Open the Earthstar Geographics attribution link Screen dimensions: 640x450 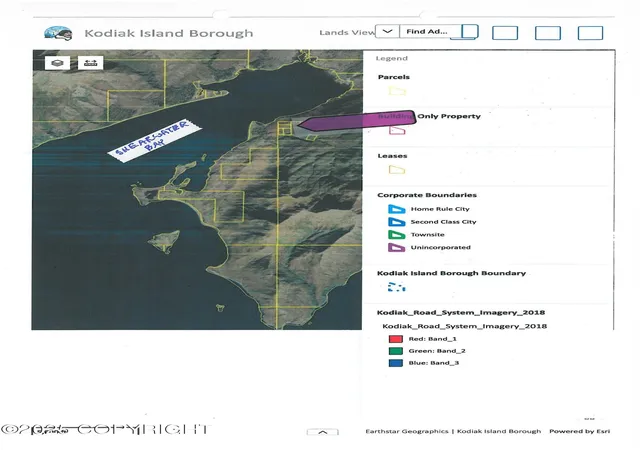[407, 431]
